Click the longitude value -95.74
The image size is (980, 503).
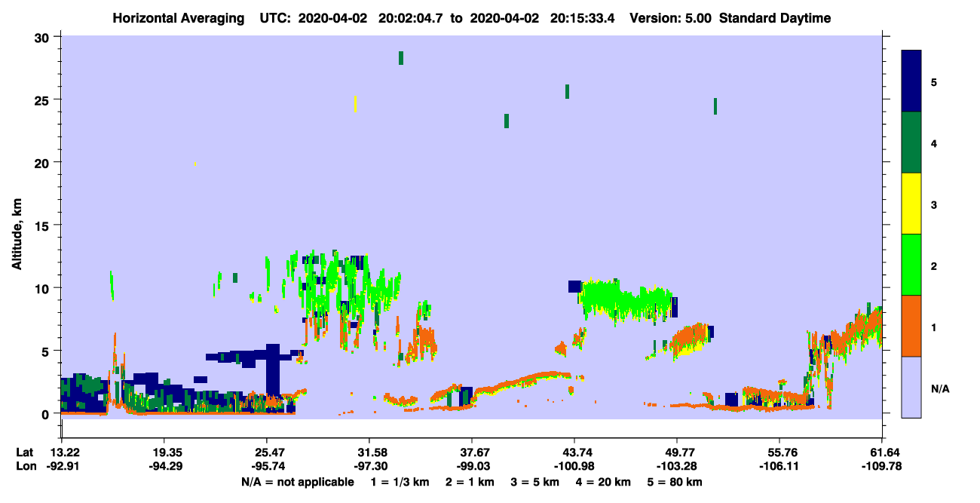(267, 466)
